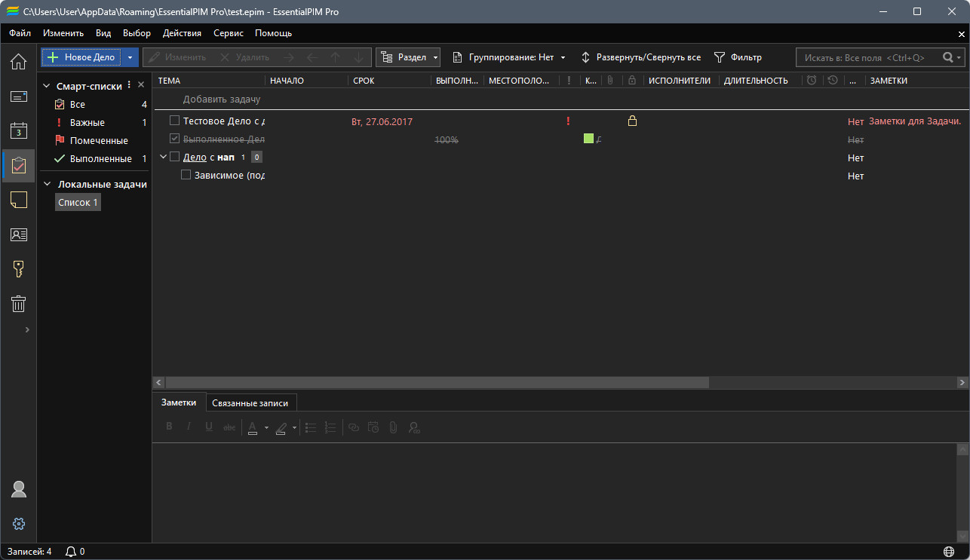Open the Trash module in sidebar
Screen dimensions: 970x560
pos(18,304)
